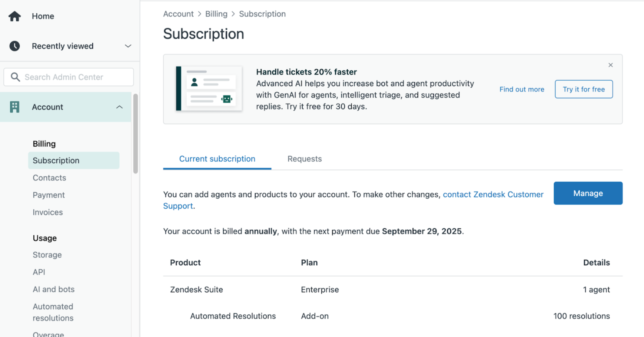Click the Account building icon
The height and width of the screenshot is (337, 644).
(14, 107)
